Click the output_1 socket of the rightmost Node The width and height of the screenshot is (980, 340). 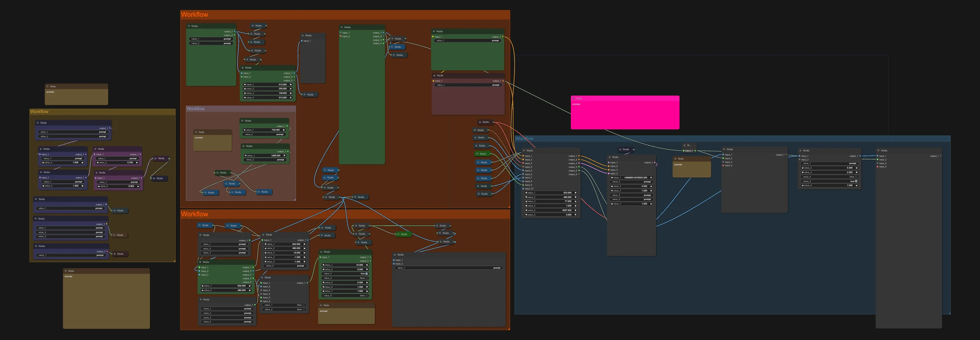[941, 156]
